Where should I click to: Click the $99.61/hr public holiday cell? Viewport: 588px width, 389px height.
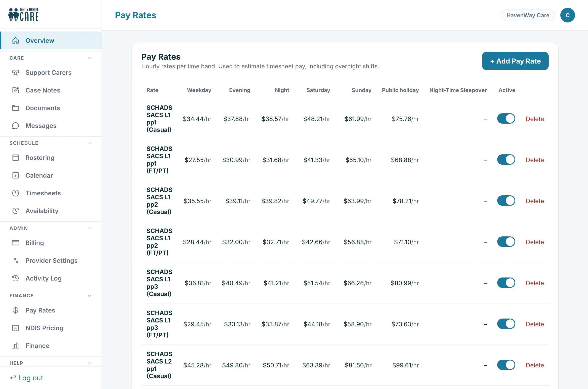click(405, 365)
